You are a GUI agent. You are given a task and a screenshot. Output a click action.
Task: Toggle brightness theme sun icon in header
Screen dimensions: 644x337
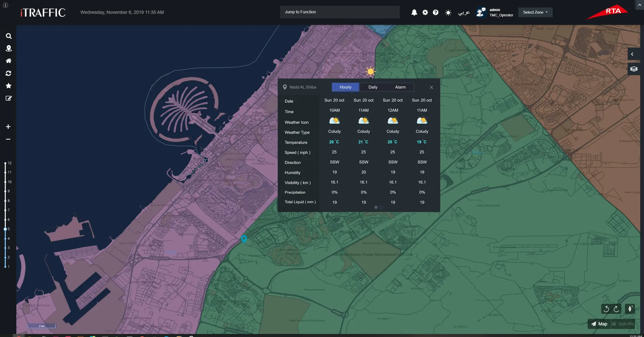click(448, 13)
